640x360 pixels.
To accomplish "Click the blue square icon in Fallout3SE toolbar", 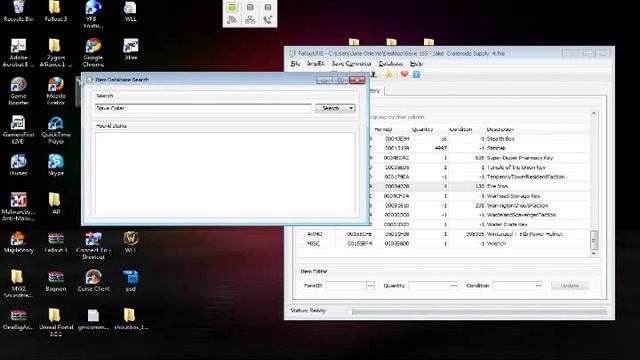I will (416, 74).
